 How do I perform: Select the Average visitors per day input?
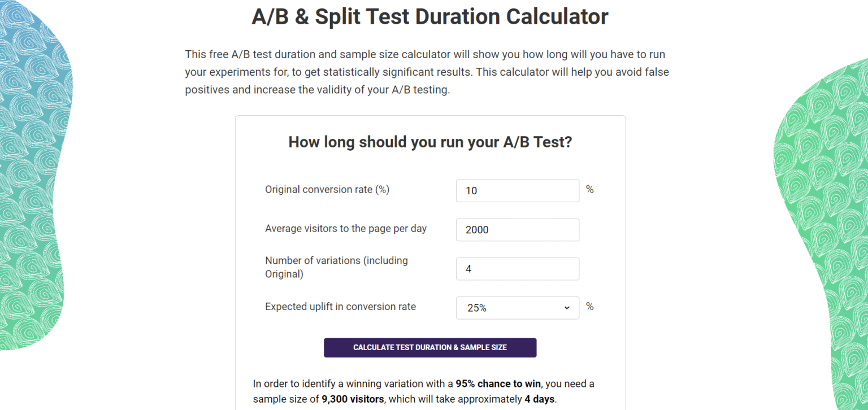pyautogui.click(x=517, y=230)
